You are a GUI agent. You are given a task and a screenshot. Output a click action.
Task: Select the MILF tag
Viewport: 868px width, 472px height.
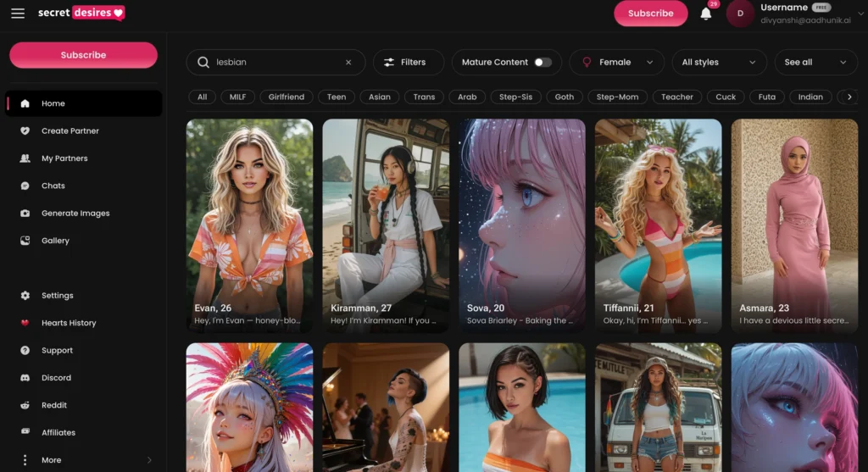pos(237,97)
